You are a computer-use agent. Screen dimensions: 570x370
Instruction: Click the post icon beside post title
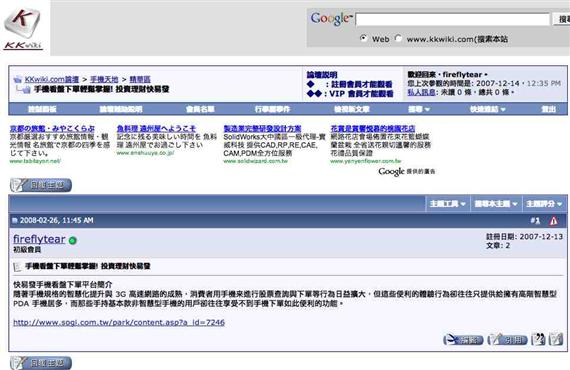click(17, 267)
